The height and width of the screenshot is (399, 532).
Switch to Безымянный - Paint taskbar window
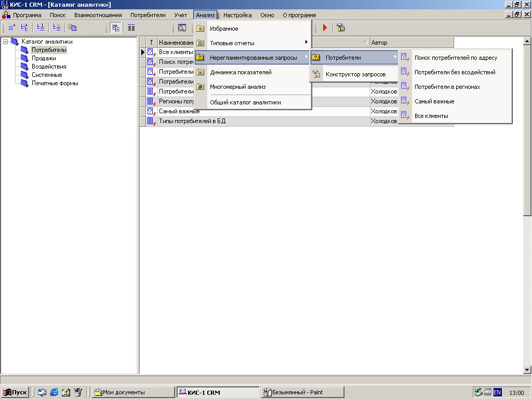pos(303,393)
